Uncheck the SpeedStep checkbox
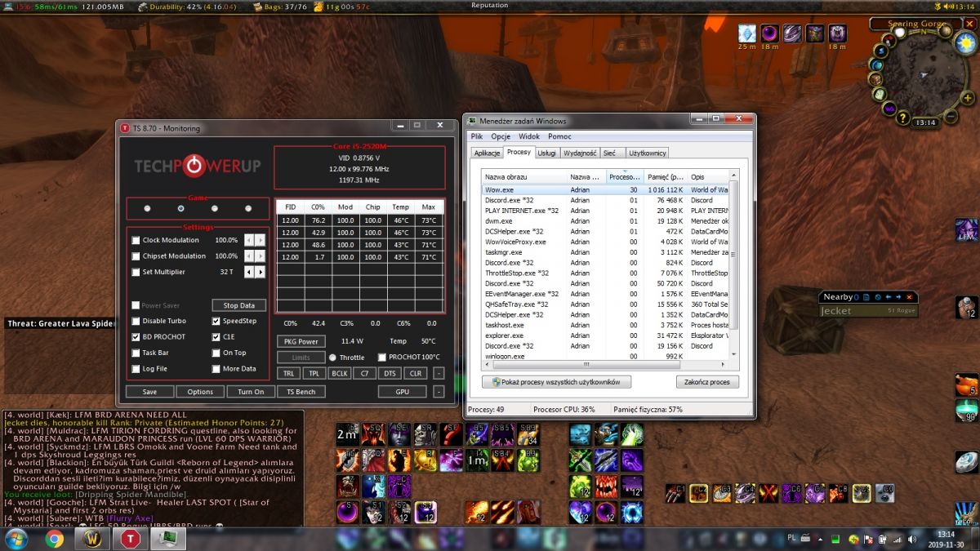Image resolution: width=980 pixels, height=551 pixels. (216, 321)
